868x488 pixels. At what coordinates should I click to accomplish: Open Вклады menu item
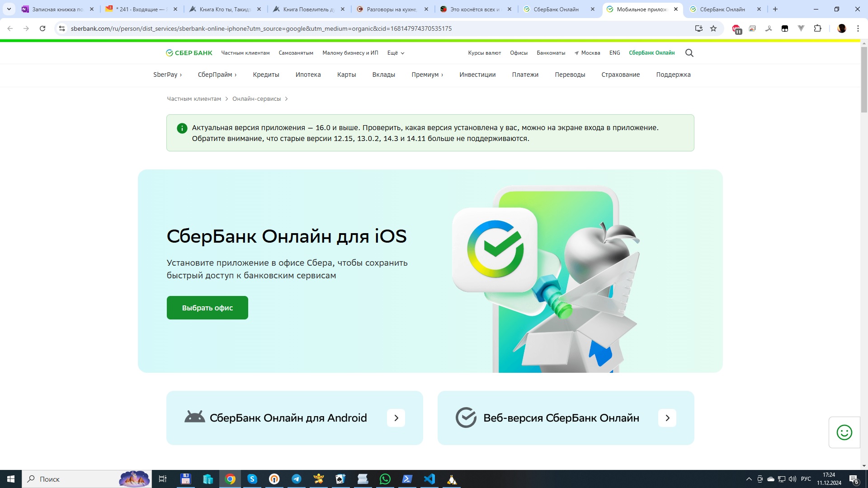pyautogui.click(x=383, y=75)
